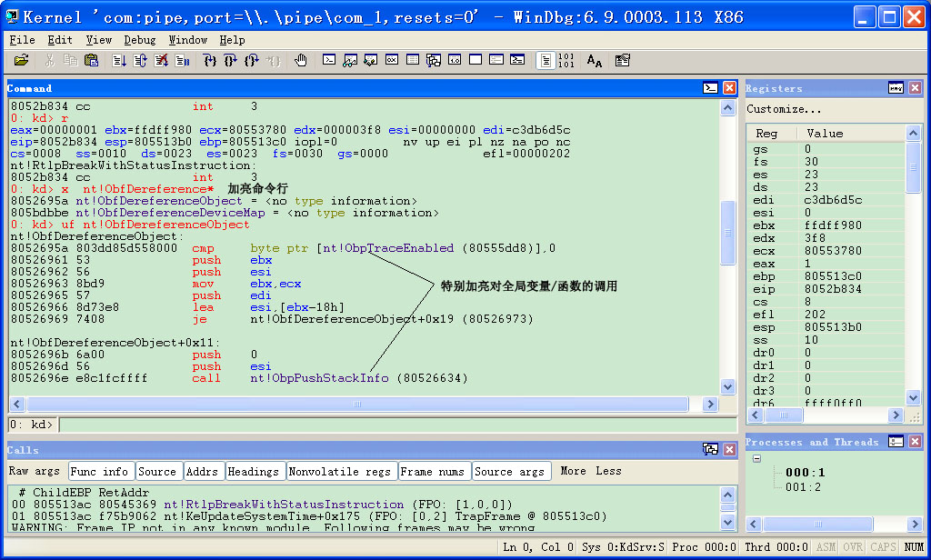
Task: Enable Source mode on toolbar button
Action: click(x=546, y=60)
